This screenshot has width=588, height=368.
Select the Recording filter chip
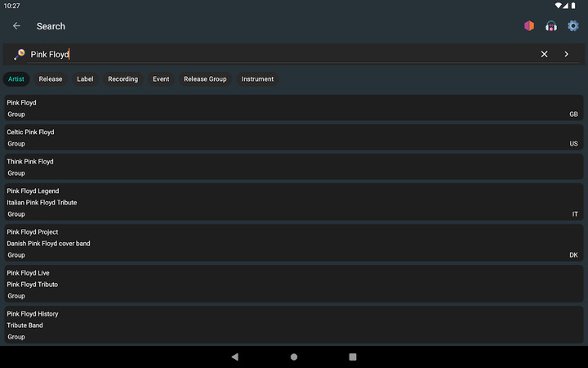tap(123, 79)
